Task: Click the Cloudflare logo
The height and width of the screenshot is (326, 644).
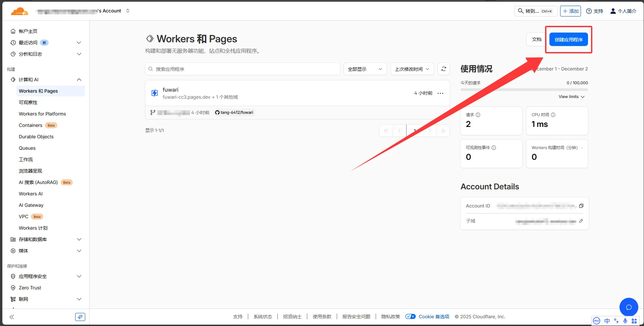Action: pyautogui.click(x=19, y=11)
